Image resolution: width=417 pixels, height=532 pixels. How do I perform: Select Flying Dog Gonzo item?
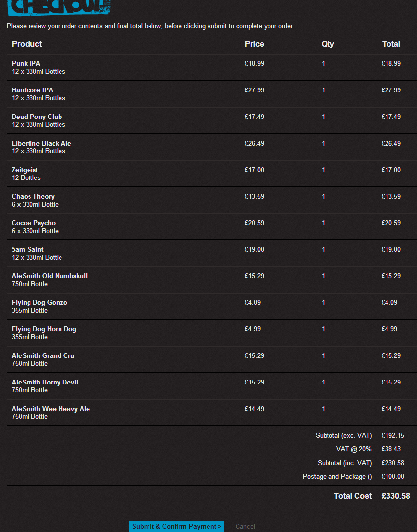click(x=39, y=302)
